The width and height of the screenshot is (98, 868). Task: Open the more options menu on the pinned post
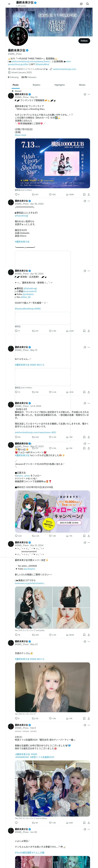point(89,94)
